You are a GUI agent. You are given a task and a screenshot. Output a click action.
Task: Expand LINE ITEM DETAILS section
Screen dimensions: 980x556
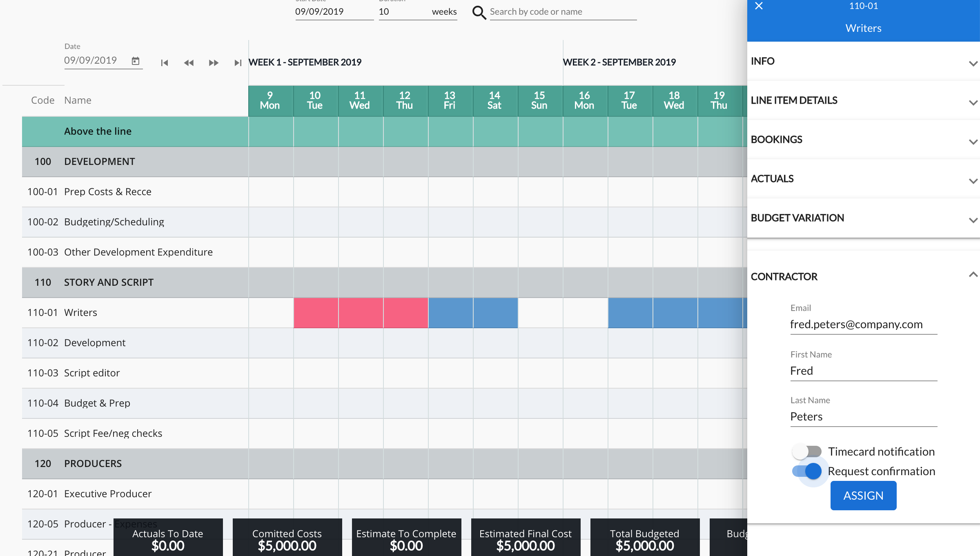pyautogui.click(x=973, y=103)
